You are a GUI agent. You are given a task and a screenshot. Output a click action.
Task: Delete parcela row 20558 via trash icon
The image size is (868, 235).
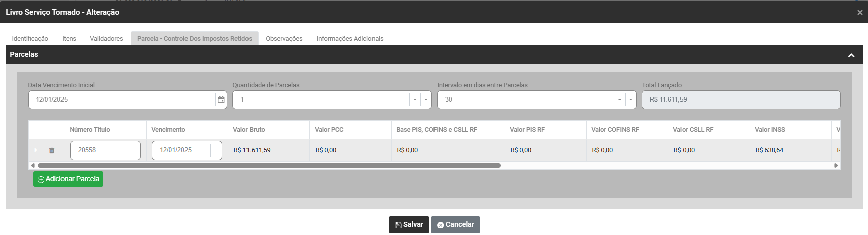(x=52, y=150)
